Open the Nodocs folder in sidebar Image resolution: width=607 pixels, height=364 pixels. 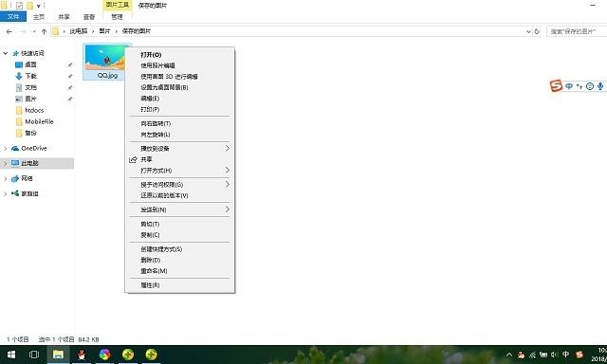(x=34, y=110)
